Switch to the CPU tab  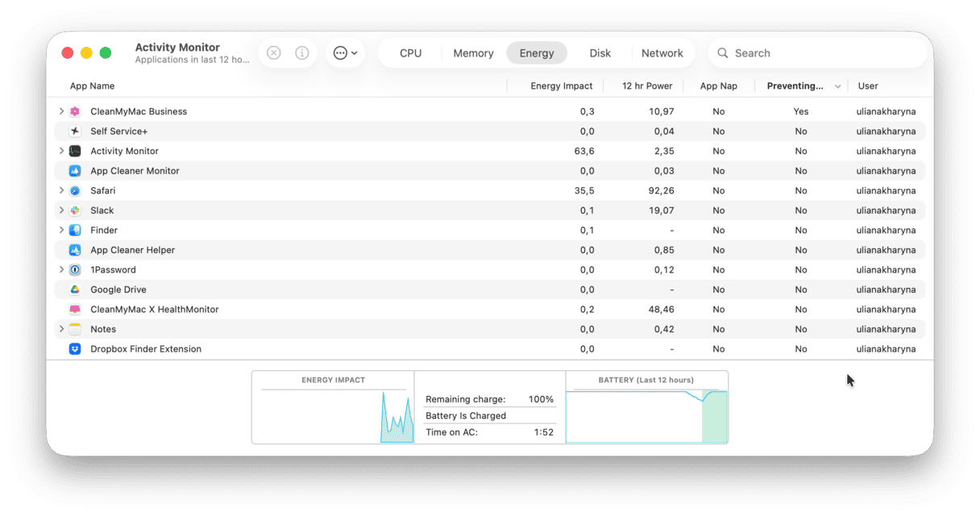pos(410,53)
